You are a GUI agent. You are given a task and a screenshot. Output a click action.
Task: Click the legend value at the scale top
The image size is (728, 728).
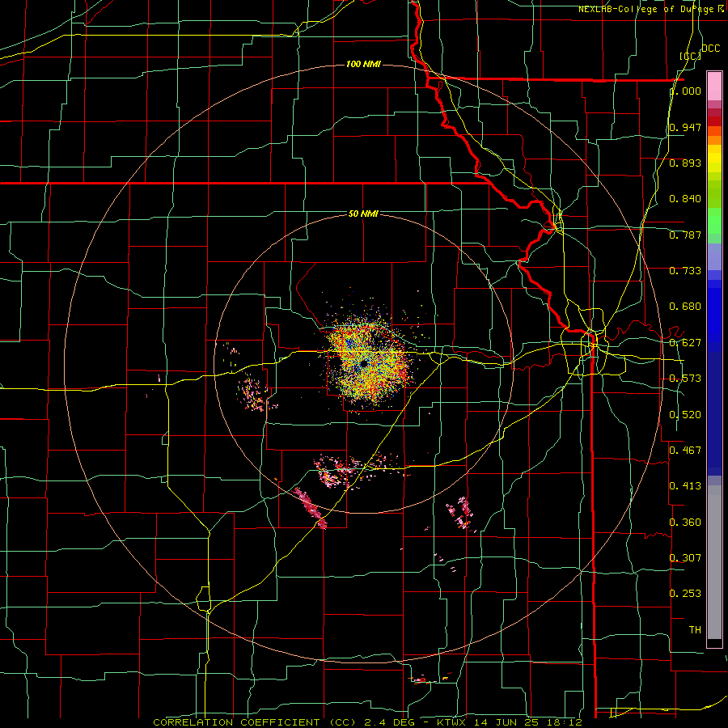[685, 91]
